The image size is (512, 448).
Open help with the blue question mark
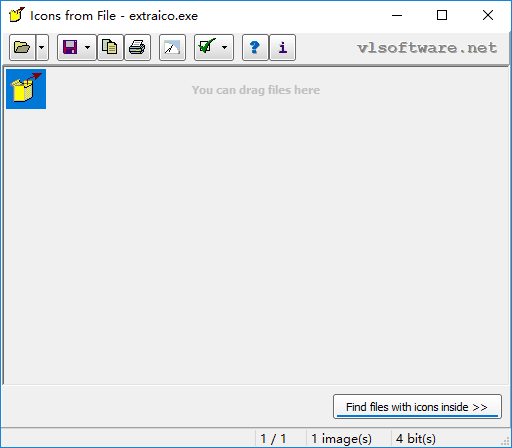coord(255,47)
